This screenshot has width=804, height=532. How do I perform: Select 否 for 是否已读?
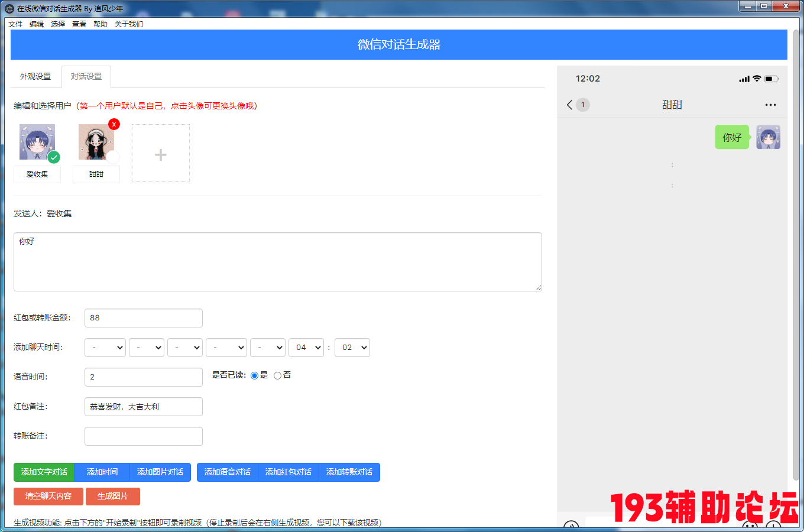click(x=277, y=375)
